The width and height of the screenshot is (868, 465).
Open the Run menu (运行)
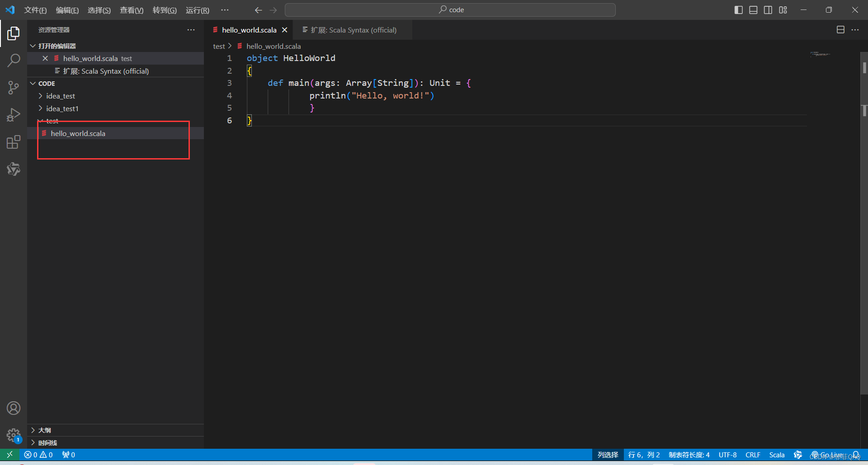(198, 10)
